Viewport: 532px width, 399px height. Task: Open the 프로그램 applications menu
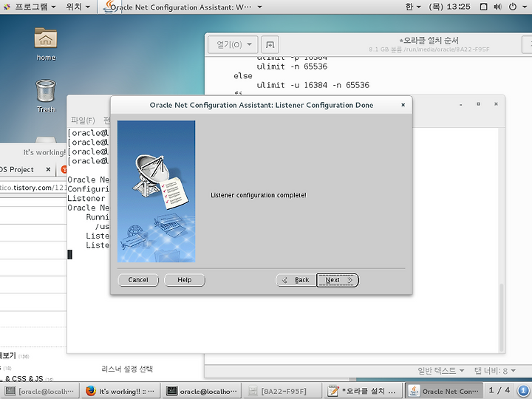point(30,7)
